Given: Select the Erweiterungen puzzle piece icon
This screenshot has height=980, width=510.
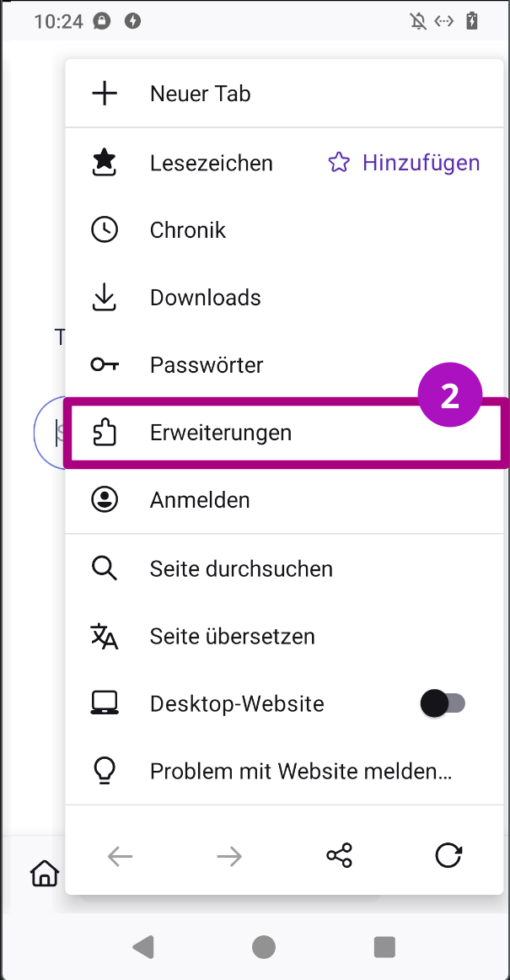Looking at the screenshot, I should coord(104,432).
